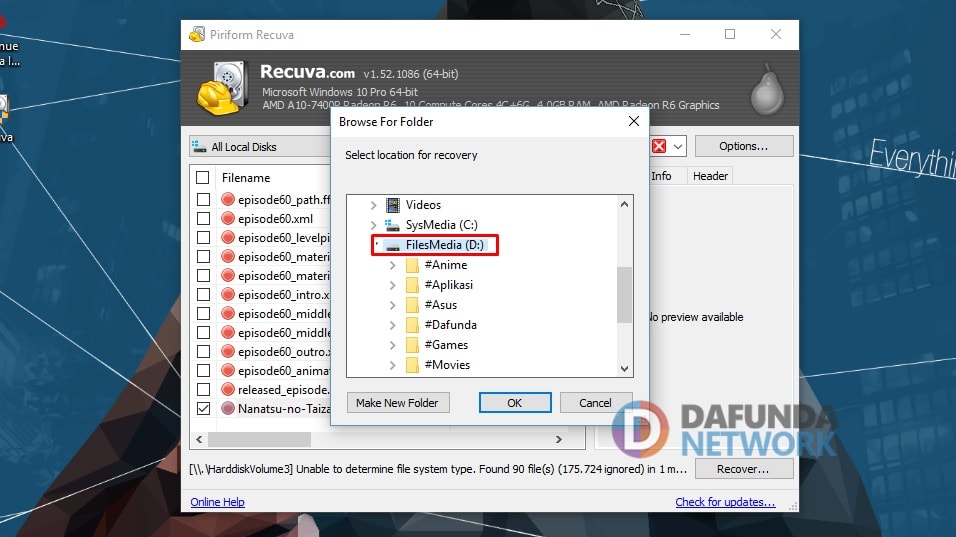Switch to the Header tab

click(710, 176)
